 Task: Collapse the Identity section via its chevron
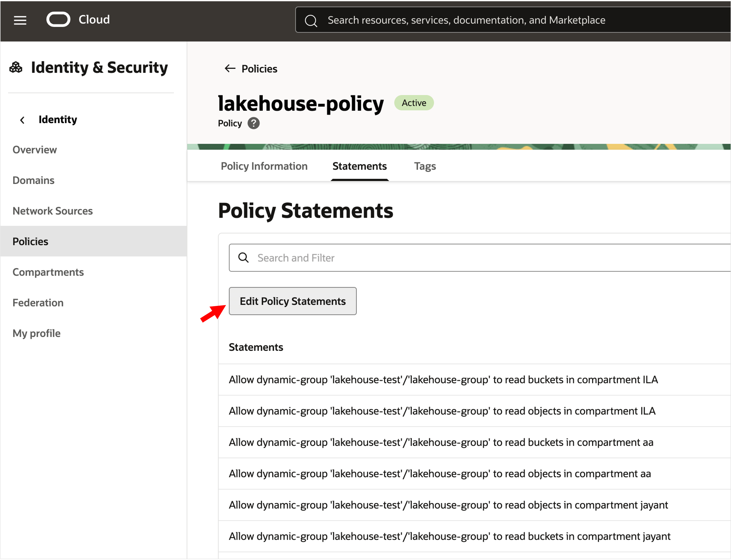22,120
